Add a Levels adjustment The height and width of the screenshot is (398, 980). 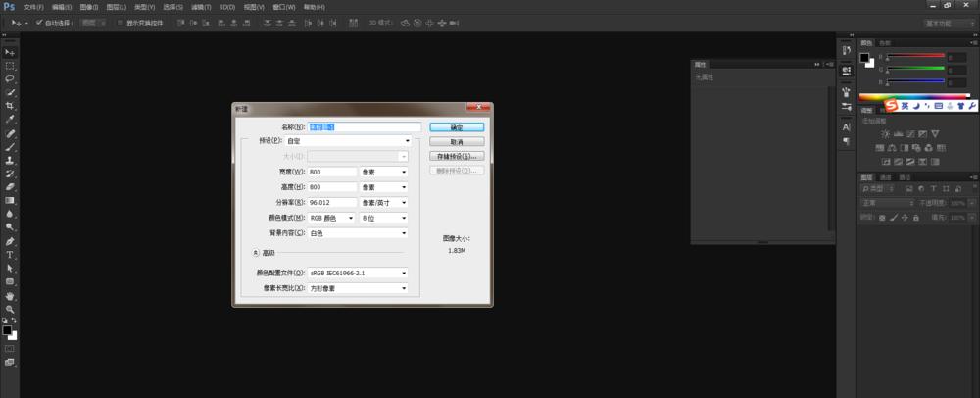point(898,133)
